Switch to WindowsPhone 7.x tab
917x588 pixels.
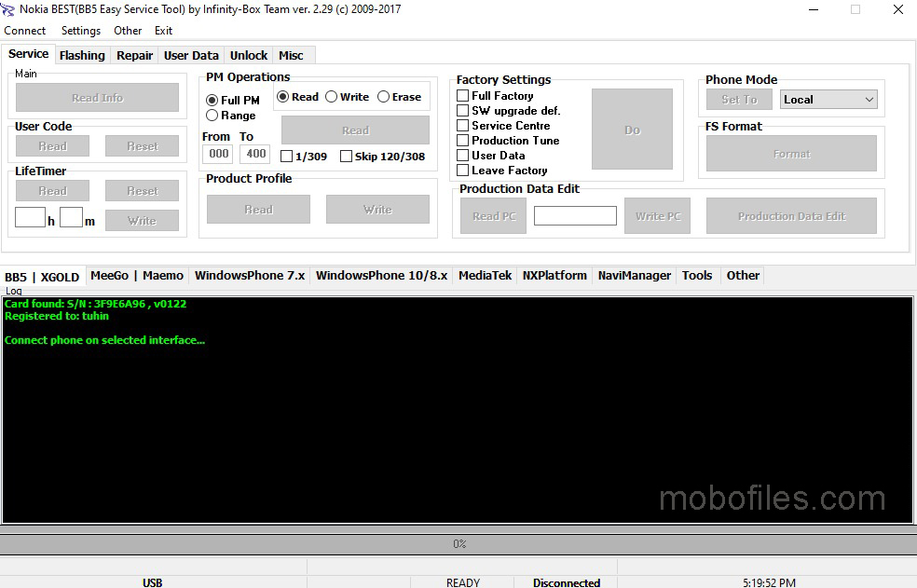click(250, 276)
